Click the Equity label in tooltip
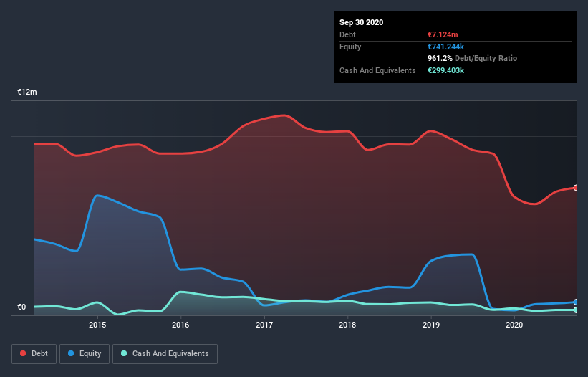588x377 pixels. coord(350,47)
